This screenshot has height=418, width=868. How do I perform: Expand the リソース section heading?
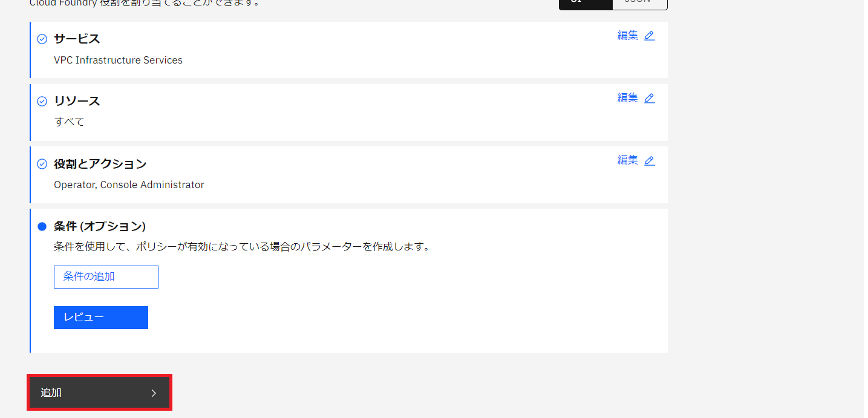click(77, 101)
